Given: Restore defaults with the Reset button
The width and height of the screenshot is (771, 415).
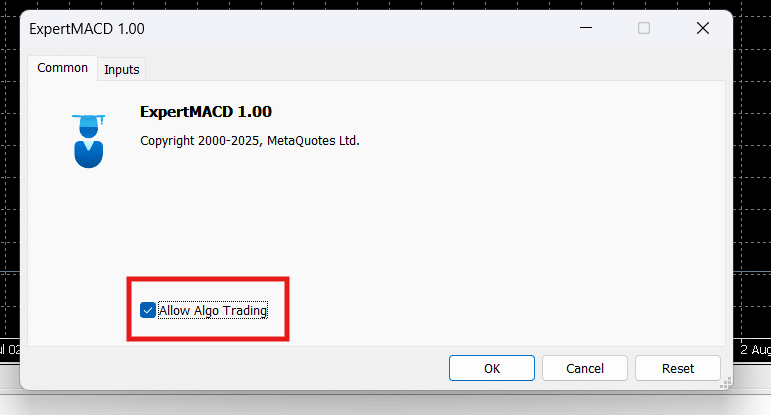Looking at the screenshot, I should 678,368.
